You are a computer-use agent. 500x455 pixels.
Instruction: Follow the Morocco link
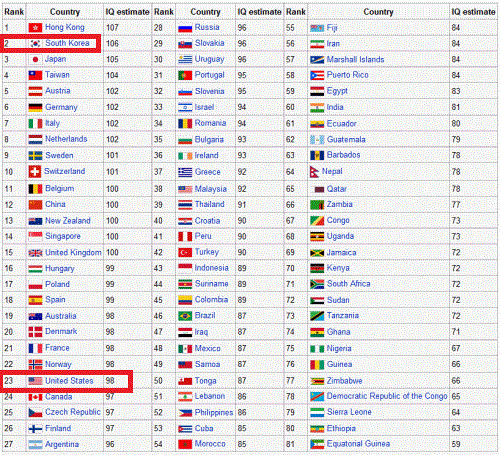pos(210,444)
